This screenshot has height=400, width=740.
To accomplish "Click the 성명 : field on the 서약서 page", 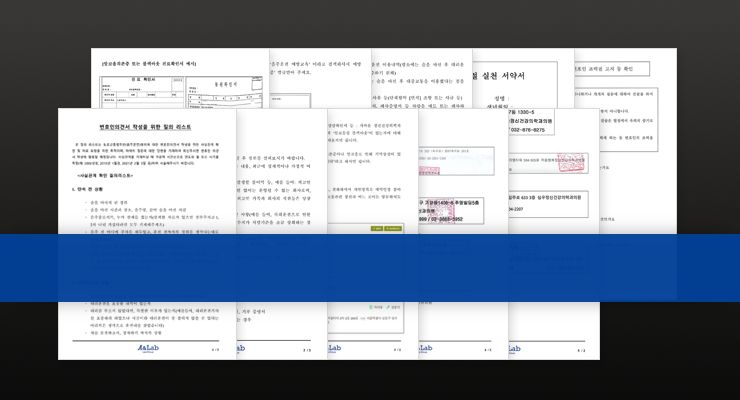I will point(502,99).
